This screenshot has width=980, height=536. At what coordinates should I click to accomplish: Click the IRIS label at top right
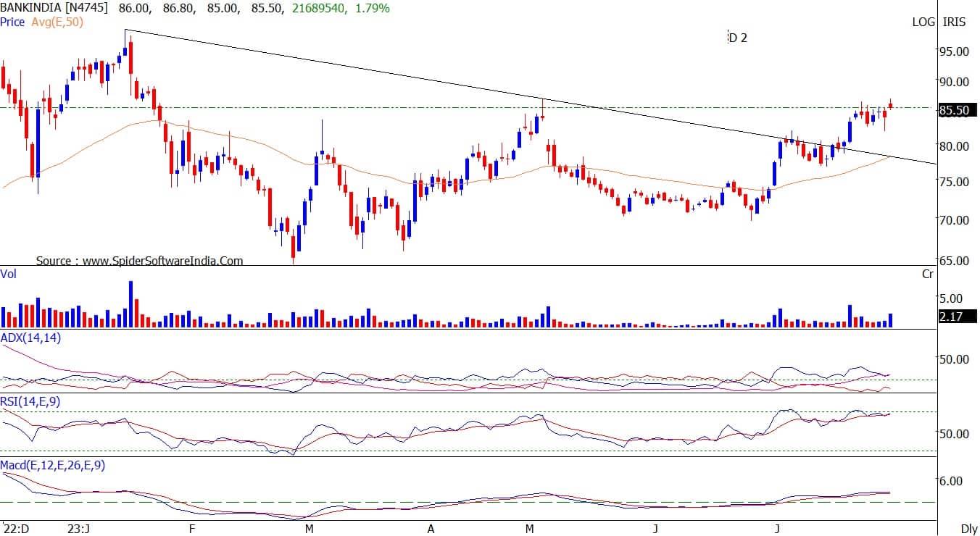pos(954,22)
